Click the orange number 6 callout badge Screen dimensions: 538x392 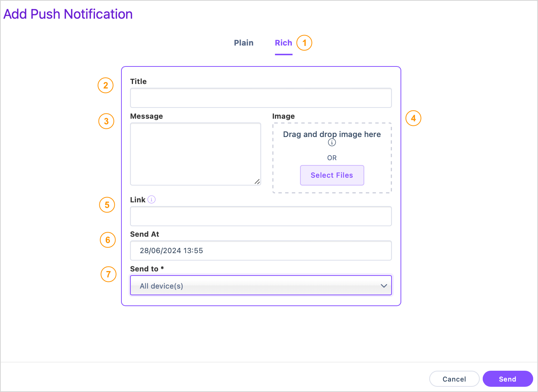108,240
